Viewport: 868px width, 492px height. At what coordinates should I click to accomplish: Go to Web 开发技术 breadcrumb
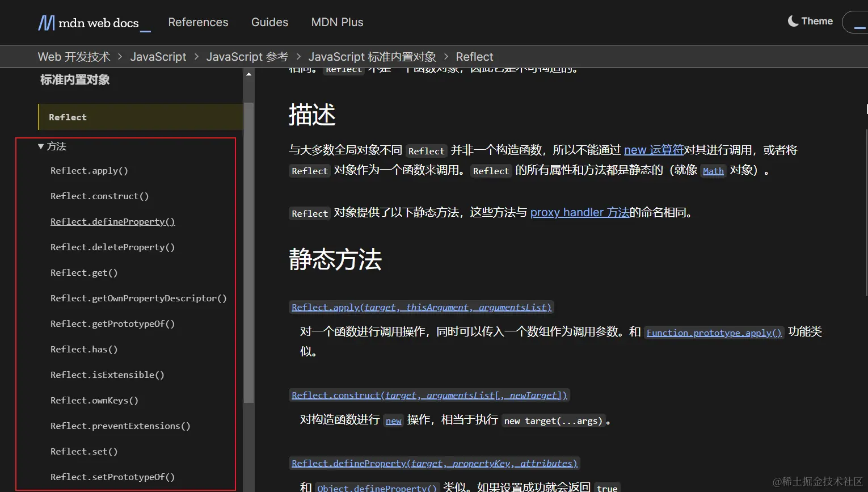[74, 57]
